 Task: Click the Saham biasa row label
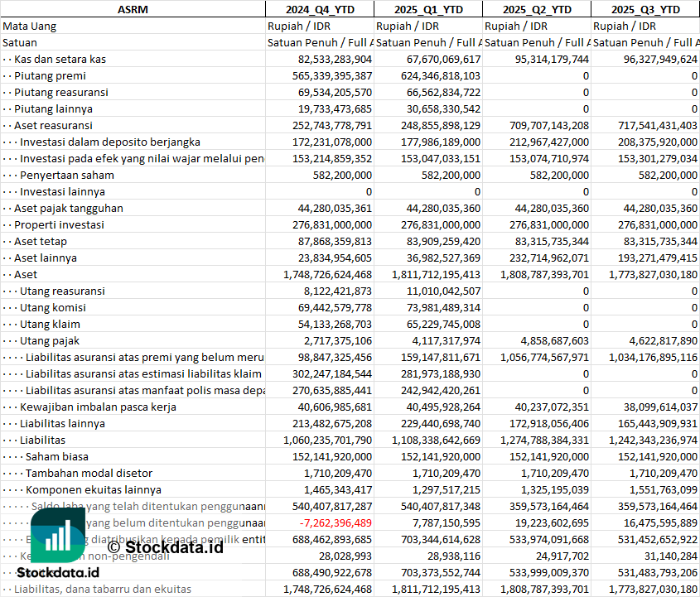[57, 456]
